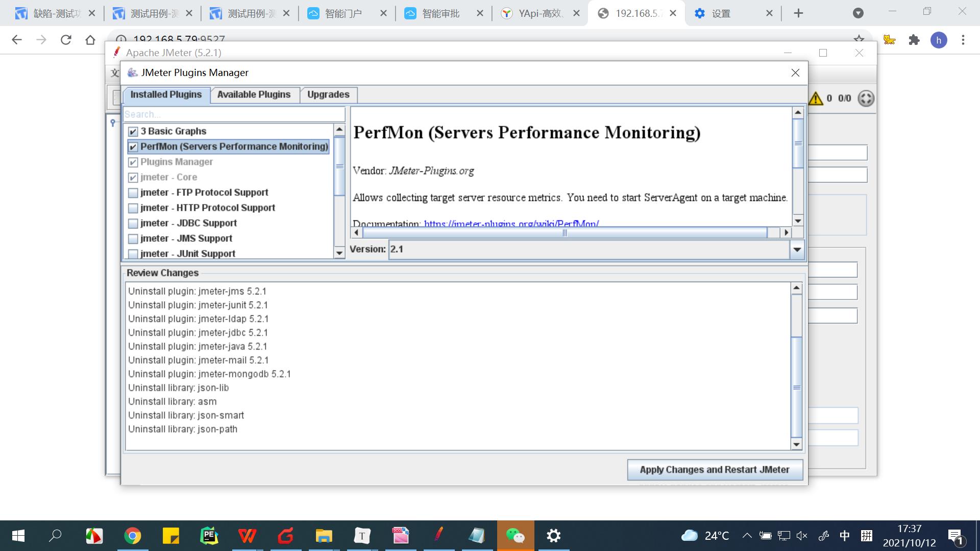Open the weather widget showing 24°C
Viewport: 980px width, 551px height.
click(705, 536)
